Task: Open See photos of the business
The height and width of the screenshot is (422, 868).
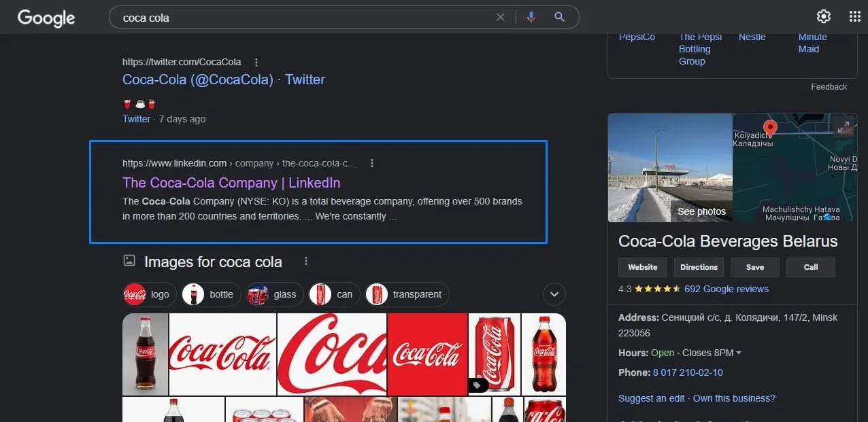Action: click(701, 211)
